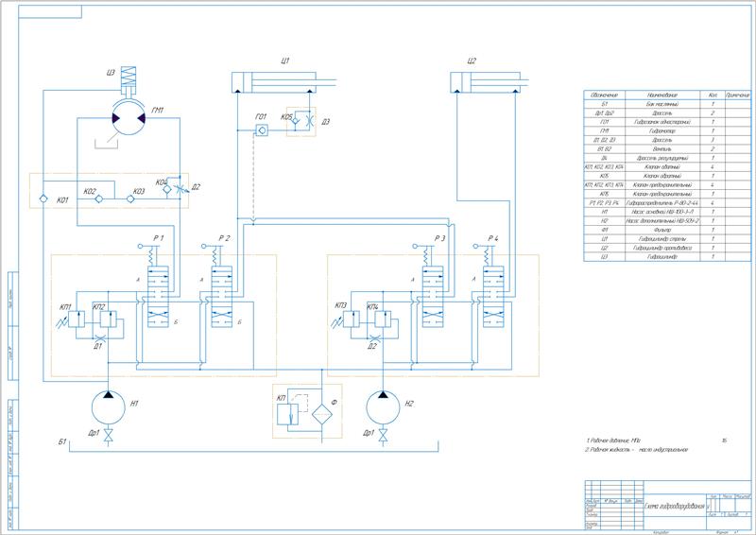The width and height of the screenshot is (756, 535).
Task: Click the Д3 throttle symbol
Action: (310, 122)
